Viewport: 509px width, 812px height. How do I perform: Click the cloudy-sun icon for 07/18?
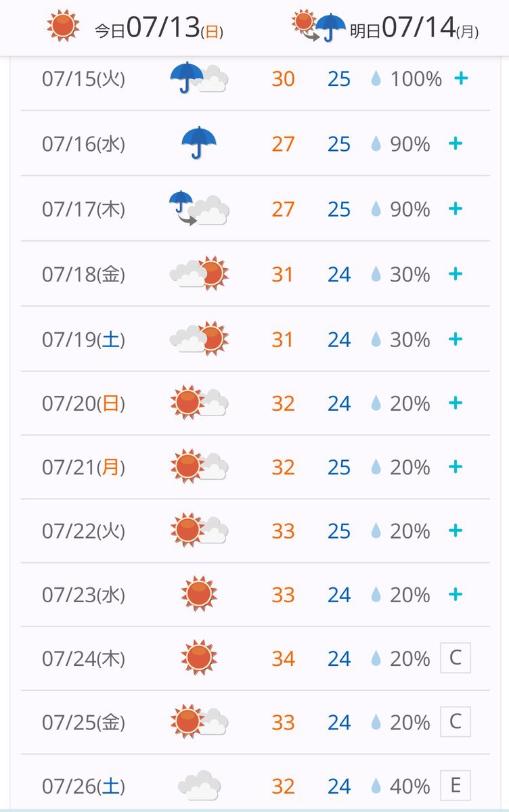click(199, 274)
